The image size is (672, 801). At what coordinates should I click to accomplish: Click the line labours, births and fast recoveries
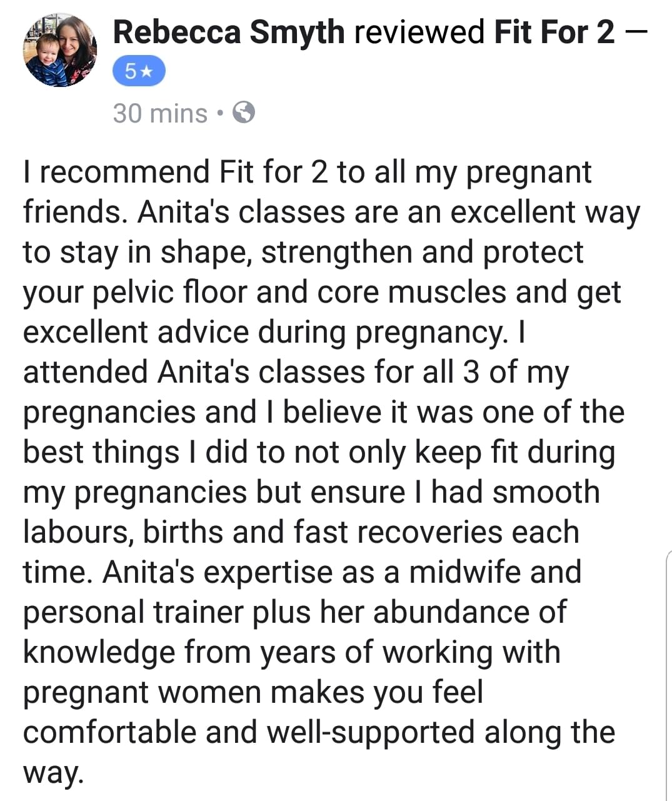[301, 532]
